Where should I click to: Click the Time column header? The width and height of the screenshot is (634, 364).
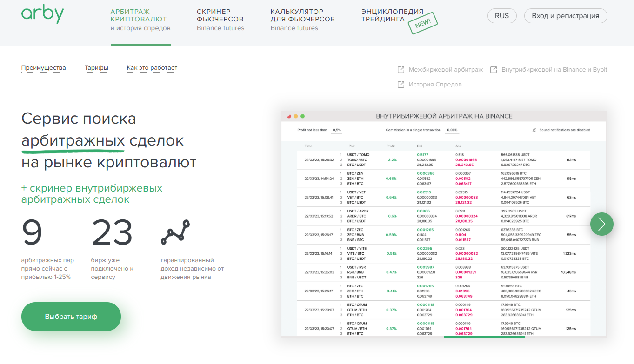tap(308, 146)
